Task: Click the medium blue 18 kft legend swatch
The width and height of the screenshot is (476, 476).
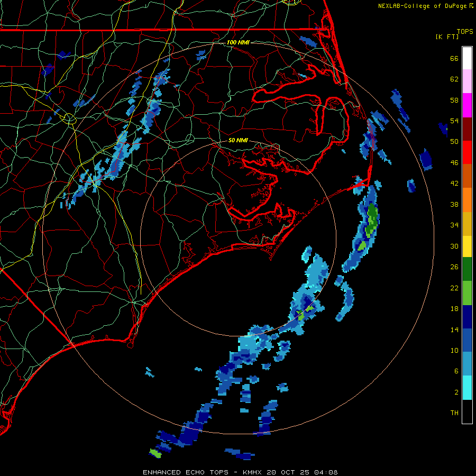Action: coord(467,340)
